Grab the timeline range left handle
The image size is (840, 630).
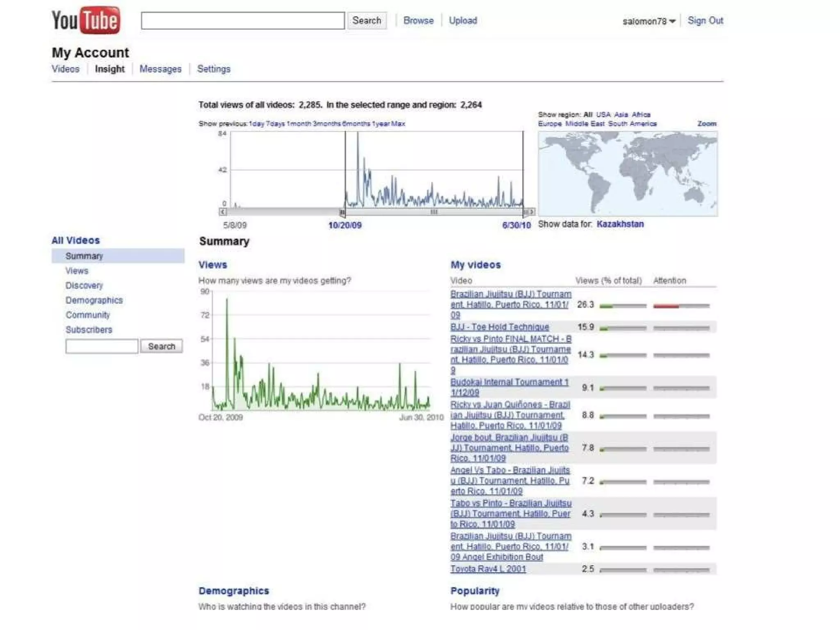point(342,212)
